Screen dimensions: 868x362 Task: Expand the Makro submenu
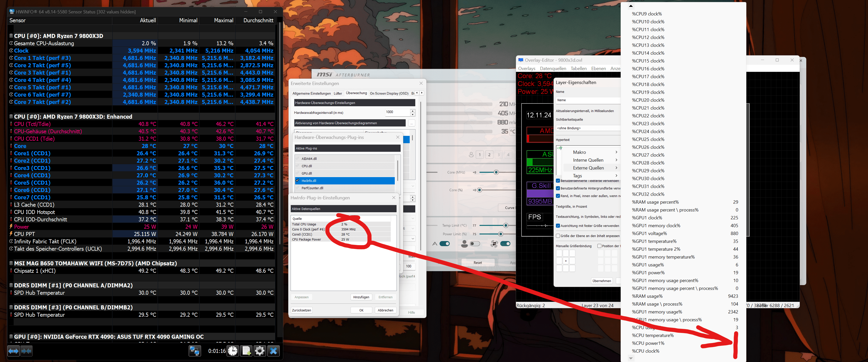[x=592, y=152]
